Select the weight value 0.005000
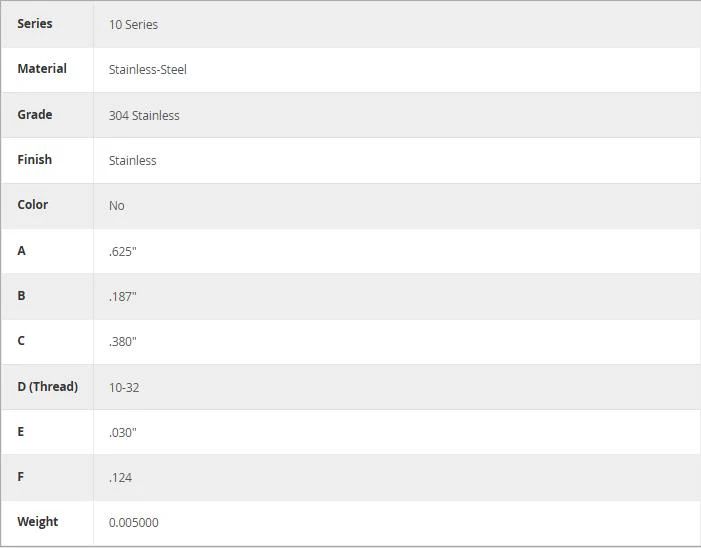701x548 pixels. (x=134, y=523)
